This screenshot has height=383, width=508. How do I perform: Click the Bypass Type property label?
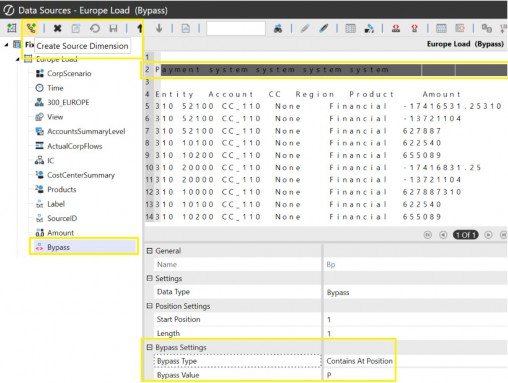point(177,361)
